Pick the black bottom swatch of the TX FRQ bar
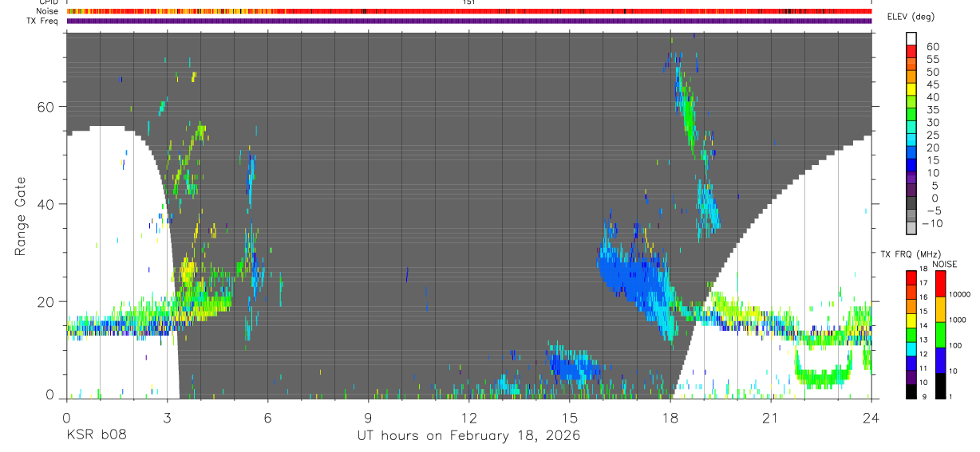 click(911, 391)
